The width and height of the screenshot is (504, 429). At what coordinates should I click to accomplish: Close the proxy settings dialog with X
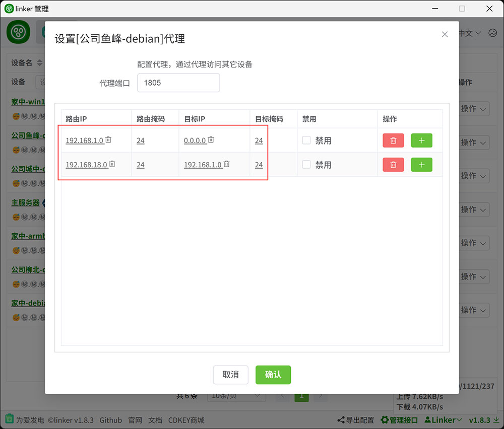pos(445,34)
